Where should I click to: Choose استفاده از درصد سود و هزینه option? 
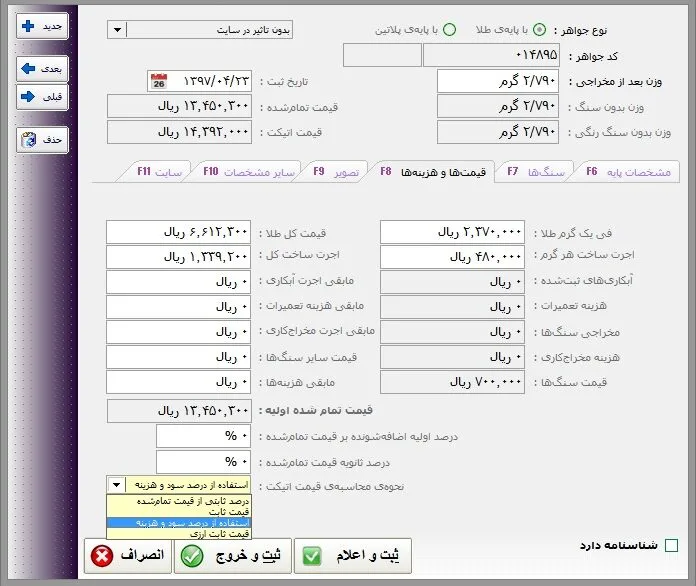179,523
